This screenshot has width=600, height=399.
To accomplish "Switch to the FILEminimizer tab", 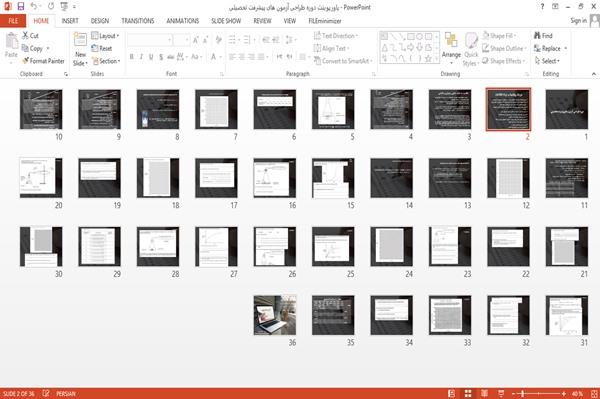I will (x=325, y=21).
